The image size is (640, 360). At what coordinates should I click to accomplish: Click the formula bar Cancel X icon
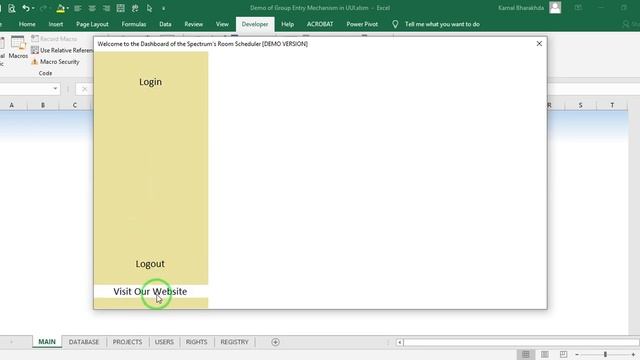pyautogui.click(x=84, y=89)
